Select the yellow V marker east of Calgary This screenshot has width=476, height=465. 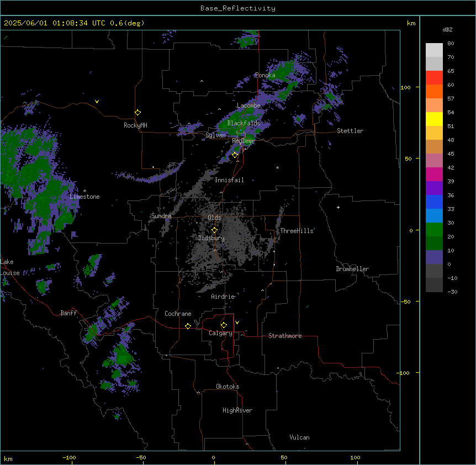click(x=237, y=323)
